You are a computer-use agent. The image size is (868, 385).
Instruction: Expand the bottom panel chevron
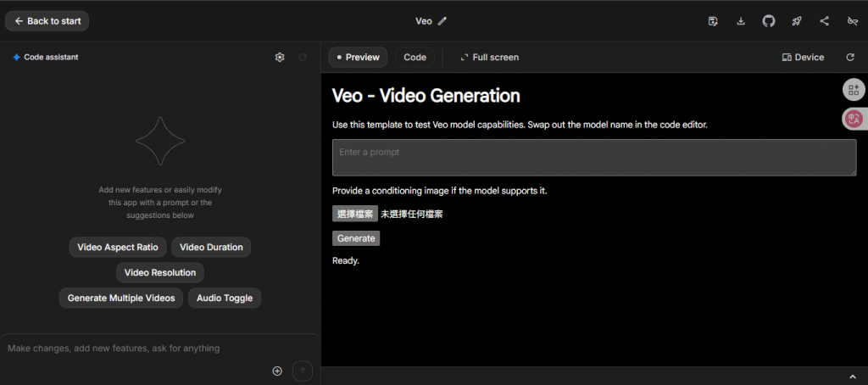851,377
